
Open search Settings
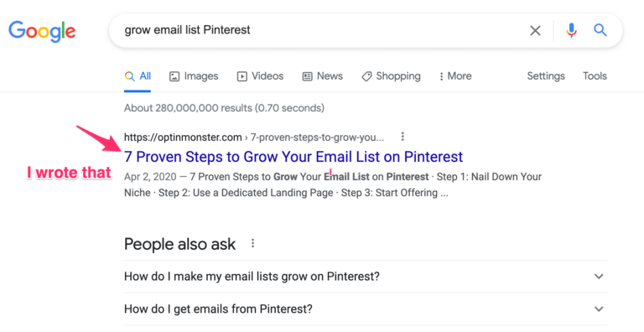(x=546, y=76)
